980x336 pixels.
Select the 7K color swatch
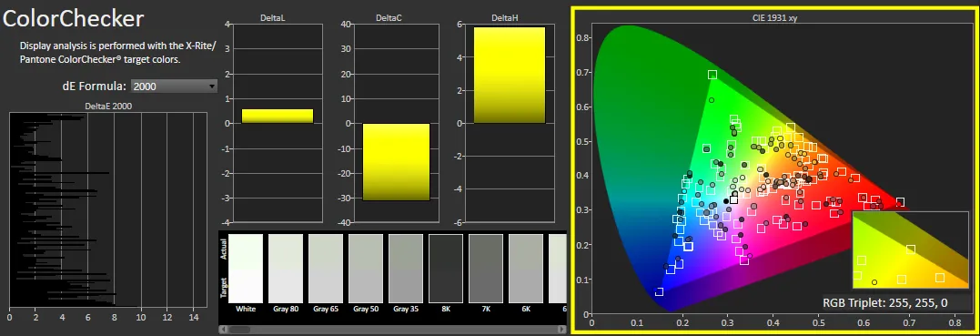point(486,269)
